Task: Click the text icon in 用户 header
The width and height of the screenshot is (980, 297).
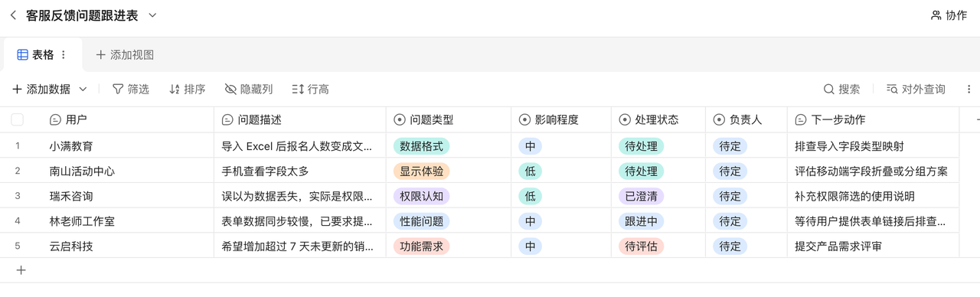Action: (x=55, y=120)
